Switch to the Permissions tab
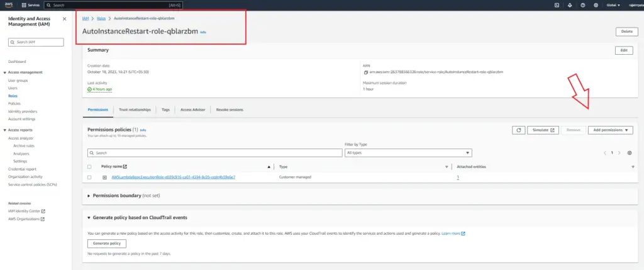Screen dimensions: 644x270 click(97, 110)
